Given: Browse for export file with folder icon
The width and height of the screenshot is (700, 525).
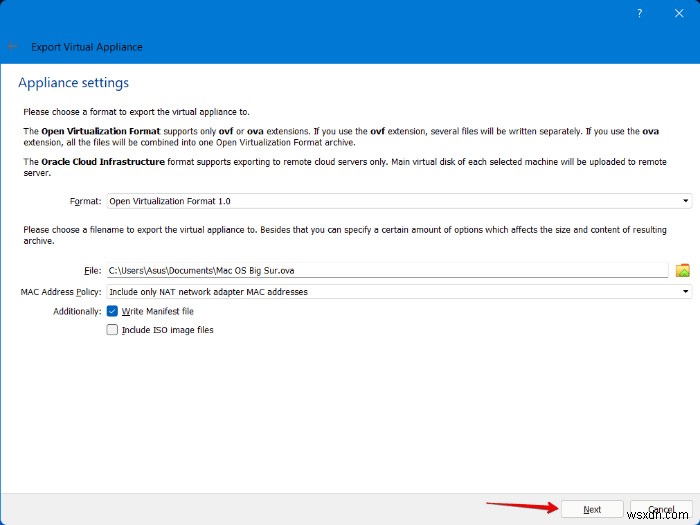Looking at the screenshot, I should click(x=683, y=270).
